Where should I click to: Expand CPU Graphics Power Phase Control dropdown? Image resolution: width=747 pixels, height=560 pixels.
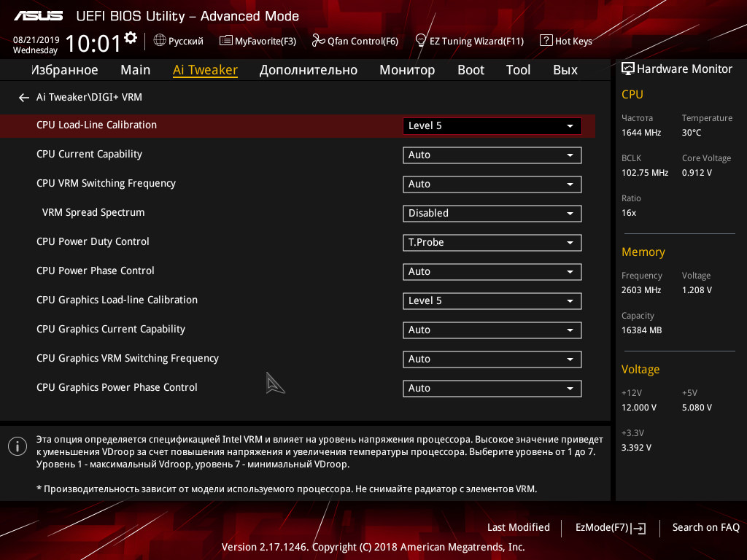tap(492, 389)
